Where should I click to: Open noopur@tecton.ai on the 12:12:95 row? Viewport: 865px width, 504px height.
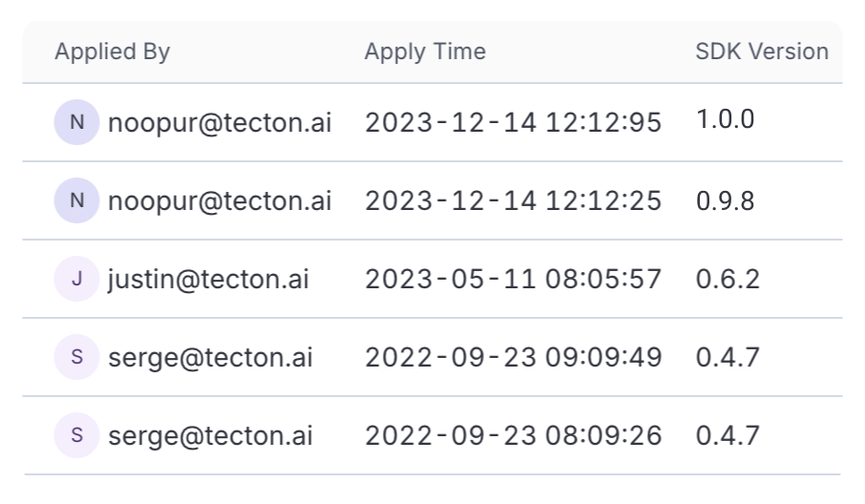coord(220,122)
